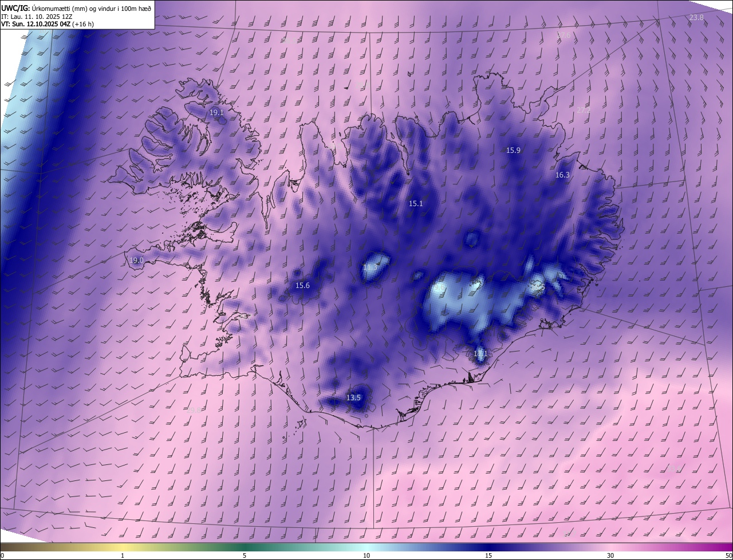The width and height of the screenshot is (733, 560).
Task: Click the 15 tick on the color scale
Action: coord(488,555)
